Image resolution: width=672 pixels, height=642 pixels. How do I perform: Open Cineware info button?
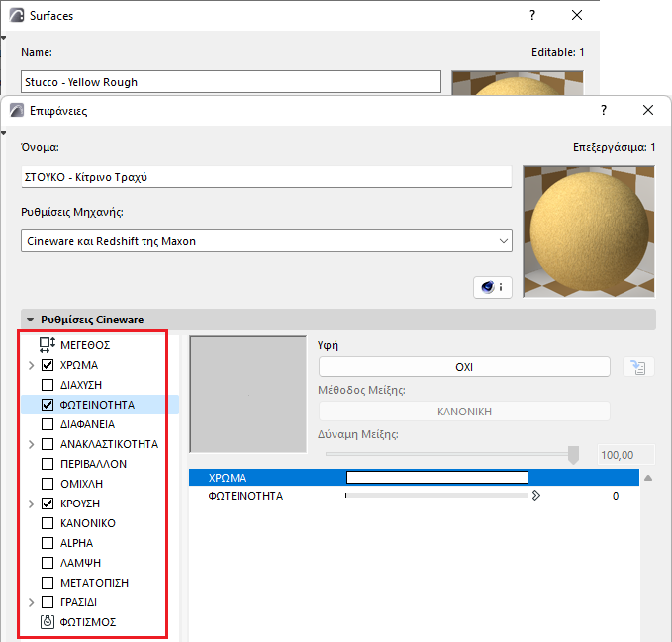tap(493, 287)
